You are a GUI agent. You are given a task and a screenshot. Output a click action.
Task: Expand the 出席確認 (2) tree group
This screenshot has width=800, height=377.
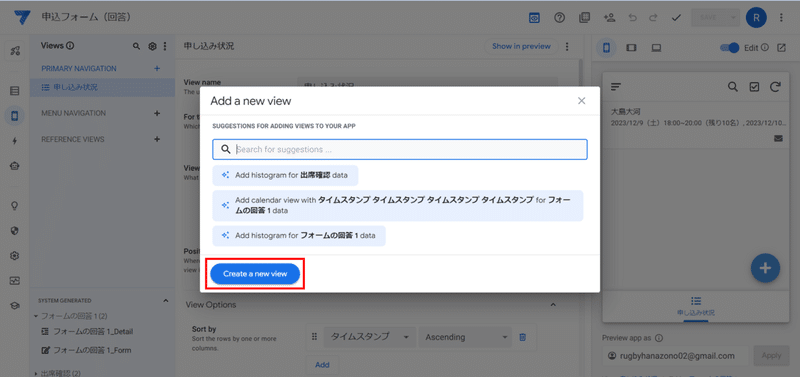36,373
